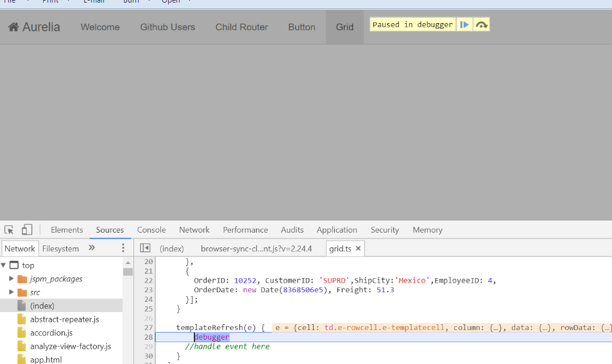Open analyze-view-factory.js file
Viewport: 612px width, 364px height.
(71, 346)
